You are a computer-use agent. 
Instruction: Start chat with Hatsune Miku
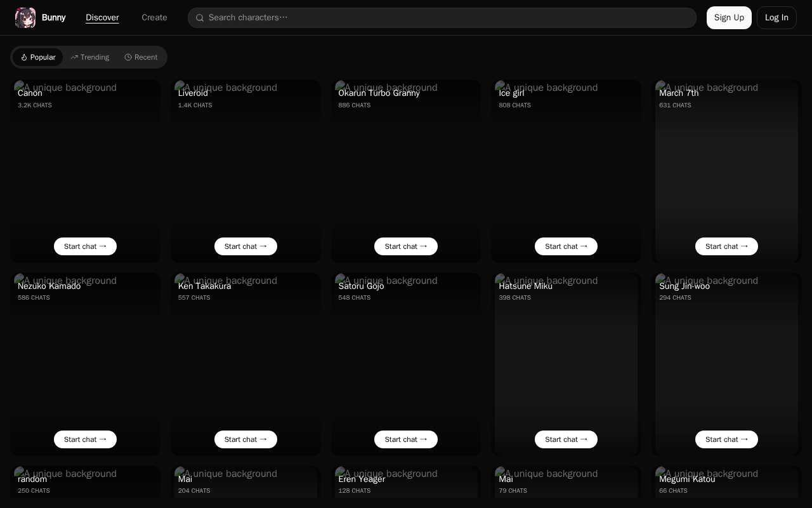tap(566, 439)
